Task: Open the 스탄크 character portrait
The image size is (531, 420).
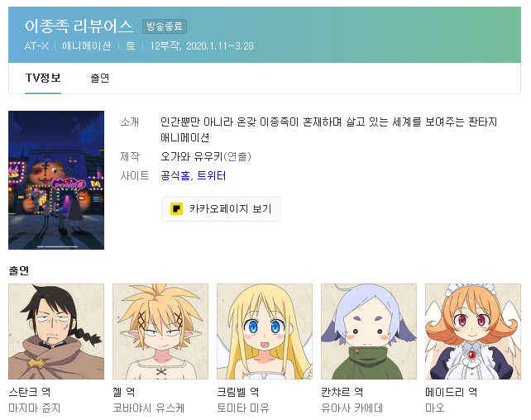Action: (x=56, y=332)
